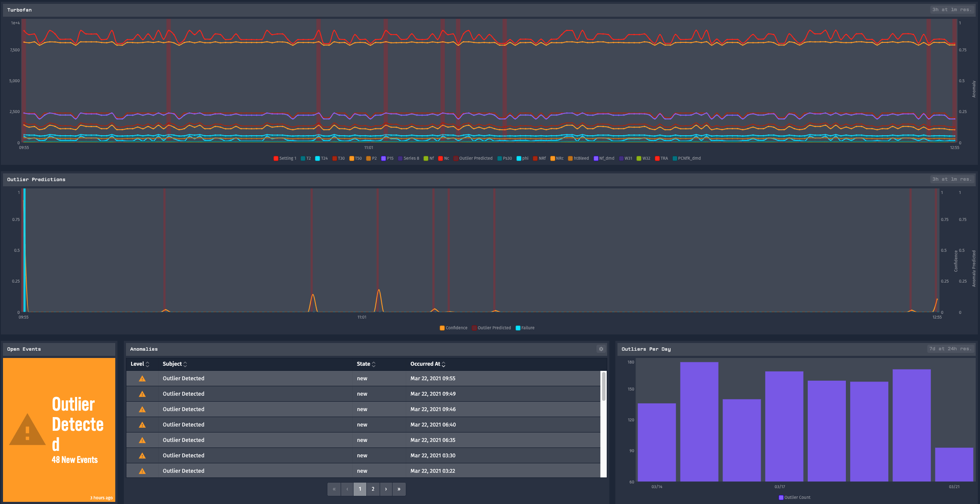Screen dimensions: 980x504
Task: Click Turbofan panel 3h at 1m res. badge
Action: point(952,10)
